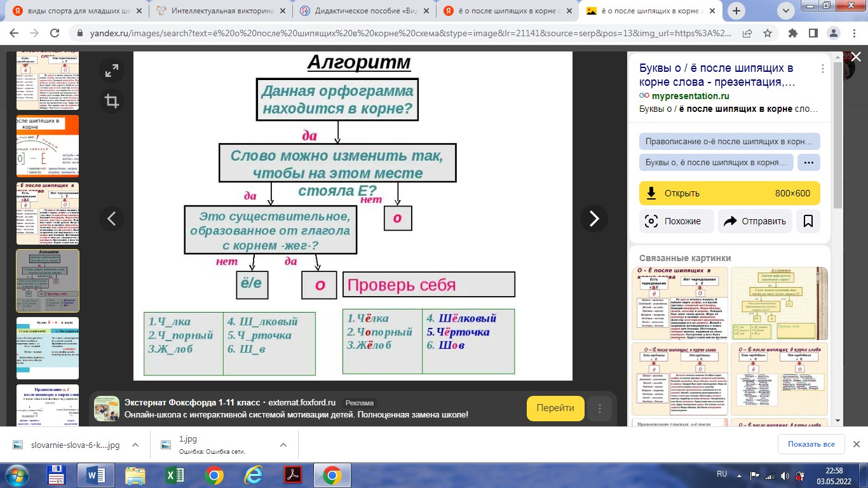Open the Chrome side panel
This screenshot has width=868, height=488.
tap(813, 33)
